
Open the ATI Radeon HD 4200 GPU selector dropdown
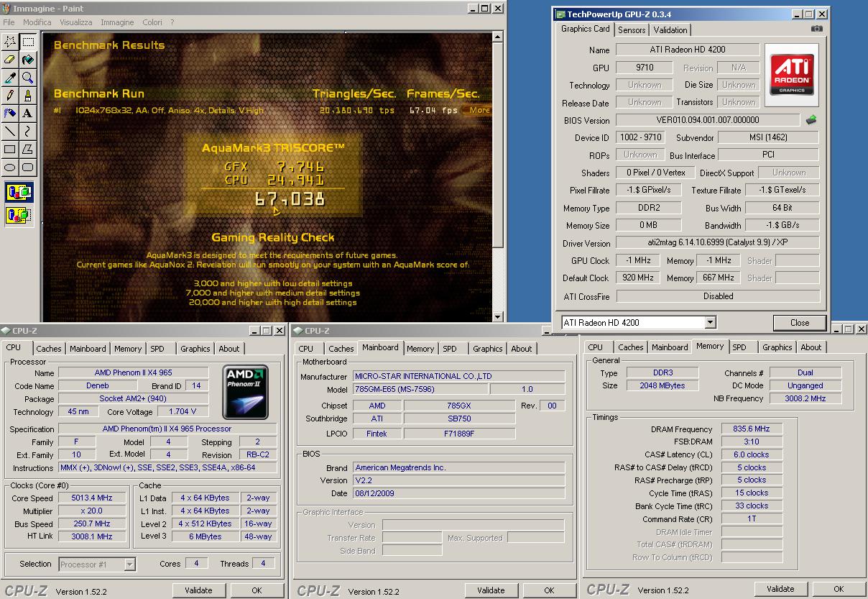coord(710,323)
